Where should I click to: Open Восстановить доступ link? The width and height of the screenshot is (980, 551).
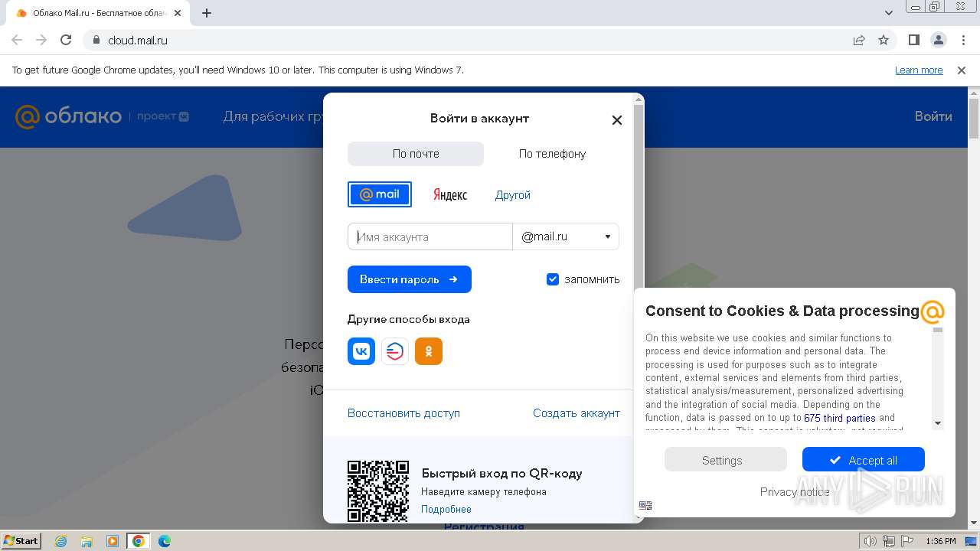[x=403, y=413]
